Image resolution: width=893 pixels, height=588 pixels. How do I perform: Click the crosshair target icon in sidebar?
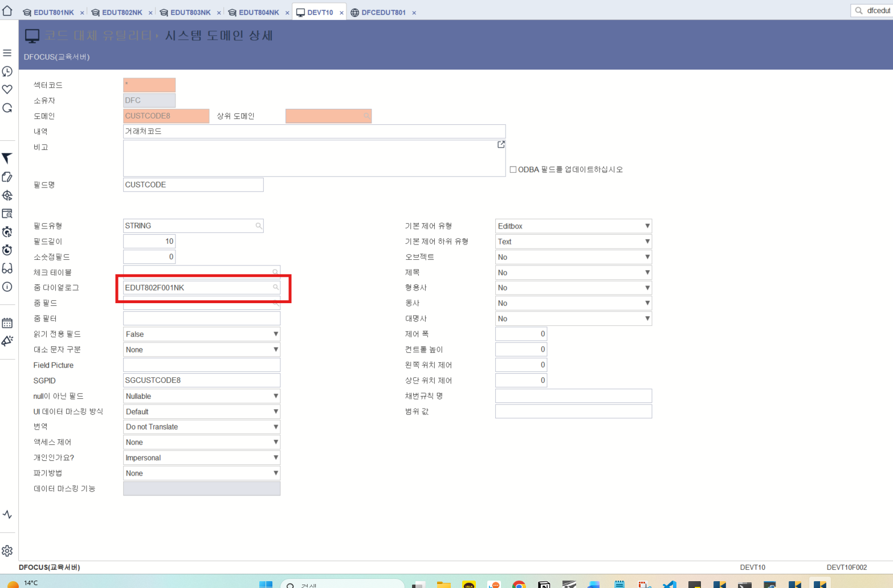tap(7, 195)
